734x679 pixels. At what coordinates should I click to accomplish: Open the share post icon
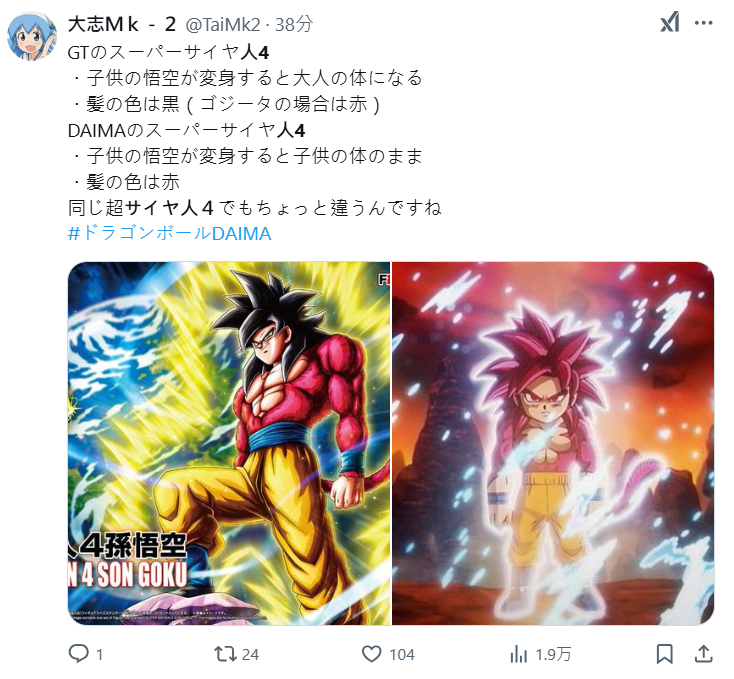click(x=703, y=654)
